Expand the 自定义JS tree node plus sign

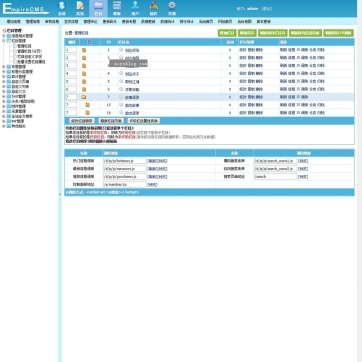[4, 91]
